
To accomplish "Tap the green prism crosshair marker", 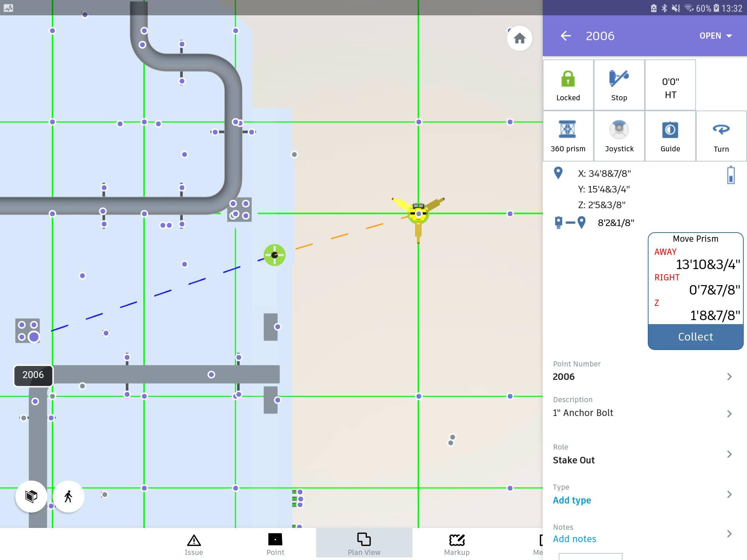I will [275, 255].
